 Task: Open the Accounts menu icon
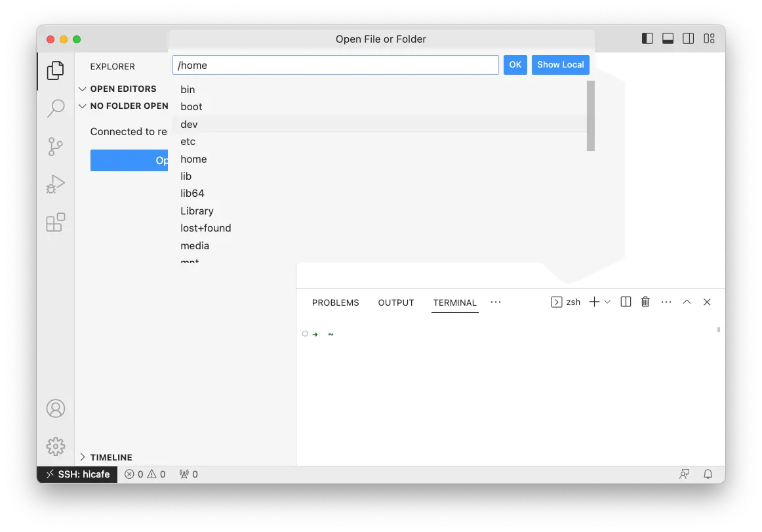[56, 409]
